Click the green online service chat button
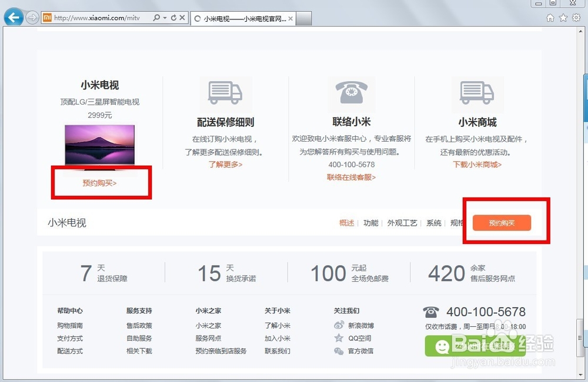588x382 pixels. pyautogui.click(x=475, y=346)
